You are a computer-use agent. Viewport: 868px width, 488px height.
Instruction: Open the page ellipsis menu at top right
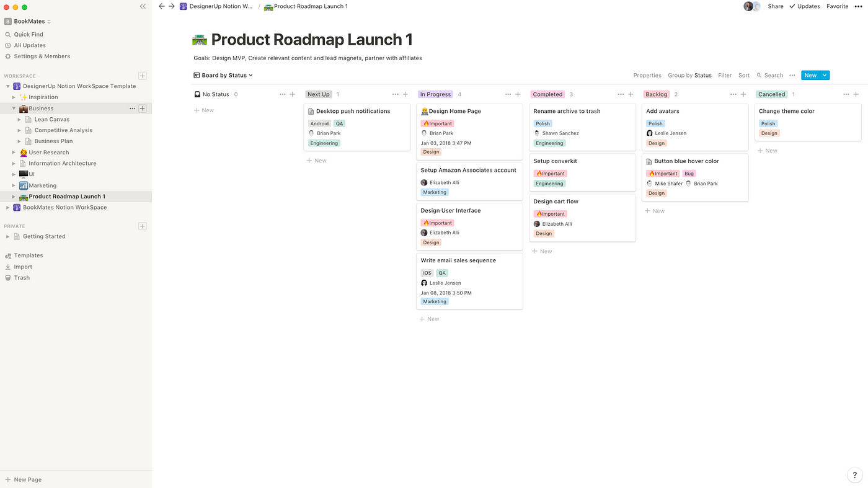[x=859, y=6]
